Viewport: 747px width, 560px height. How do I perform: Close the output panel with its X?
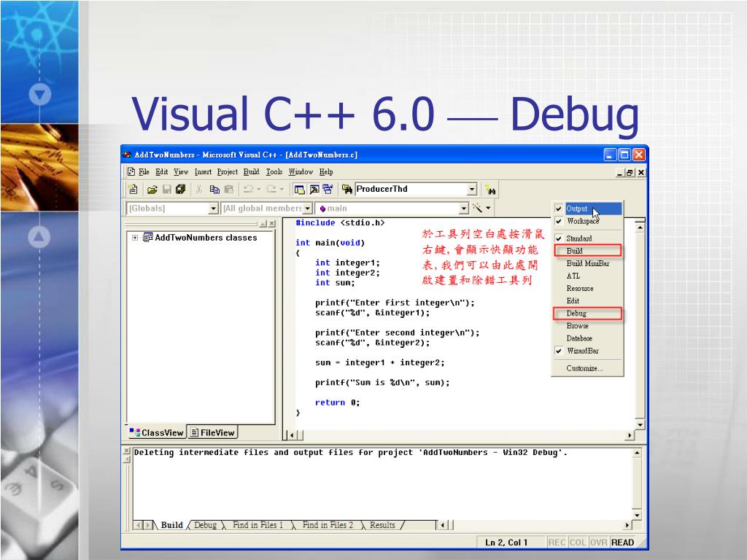pyautogui.click(x=127, y=451)
